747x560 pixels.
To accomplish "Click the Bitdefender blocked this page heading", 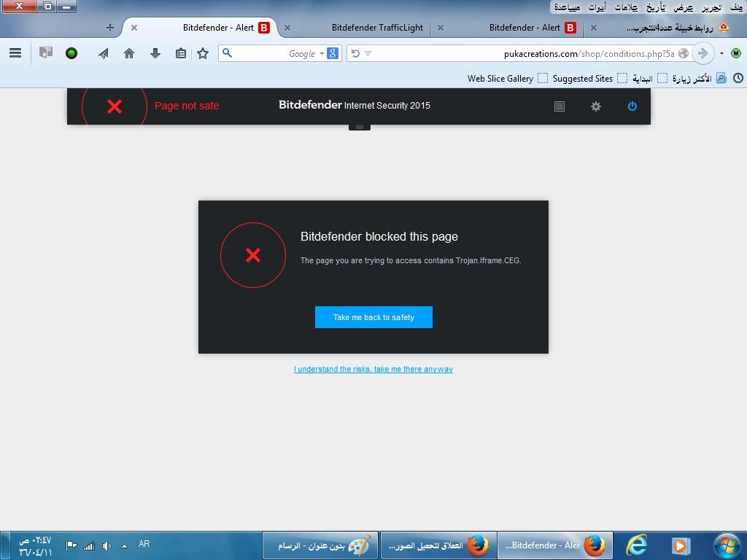I will [379, 237].
